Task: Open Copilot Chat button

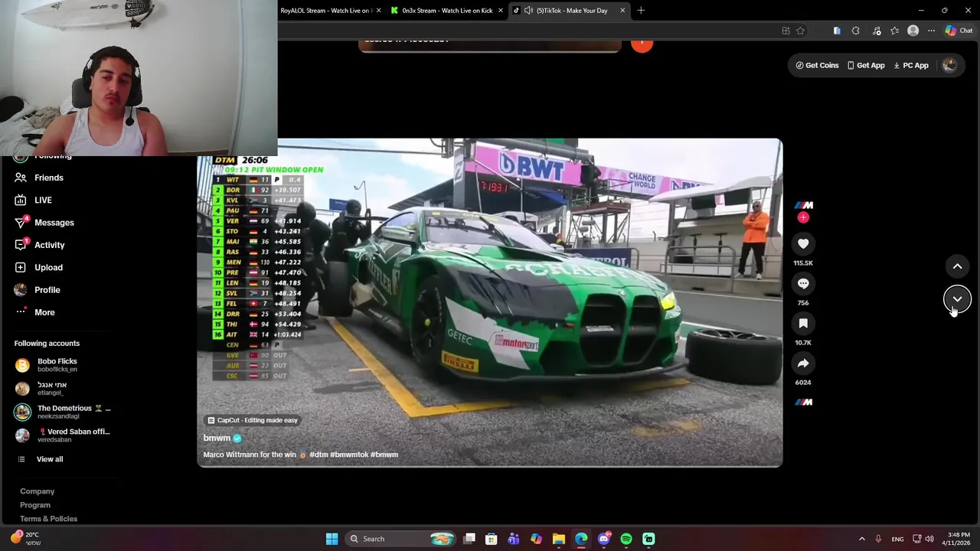Action: [x=959, y=31]
